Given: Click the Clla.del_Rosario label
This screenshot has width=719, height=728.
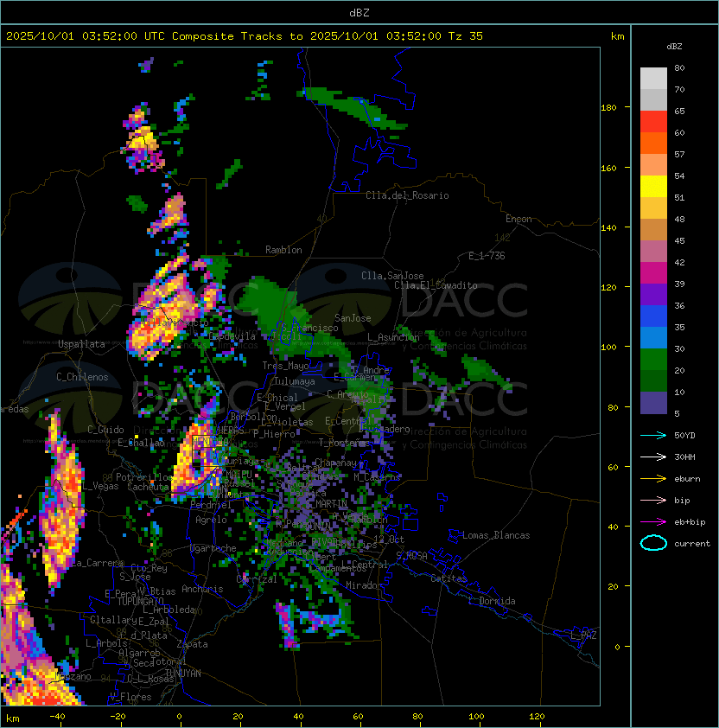Looking at the screenshot, I should coord(407,195).
